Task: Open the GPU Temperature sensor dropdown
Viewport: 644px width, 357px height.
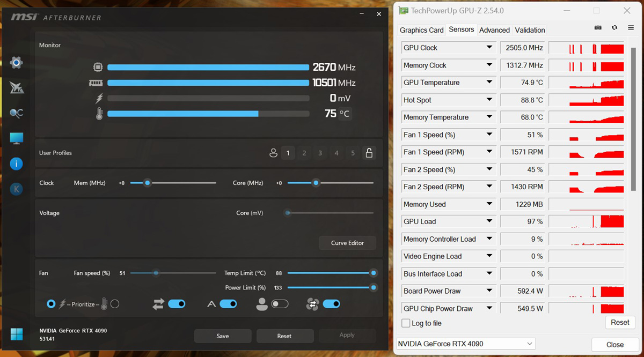Action: 489,83
